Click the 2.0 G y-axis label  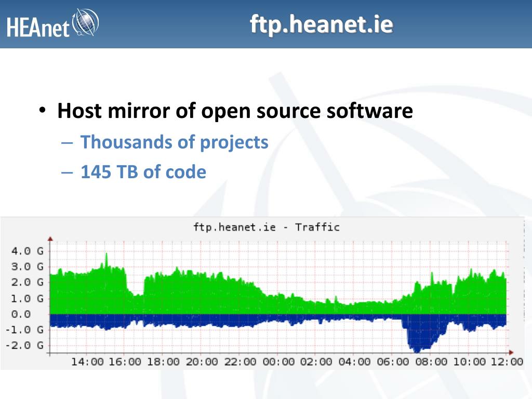pyautogui.click(x=27, y=282)
